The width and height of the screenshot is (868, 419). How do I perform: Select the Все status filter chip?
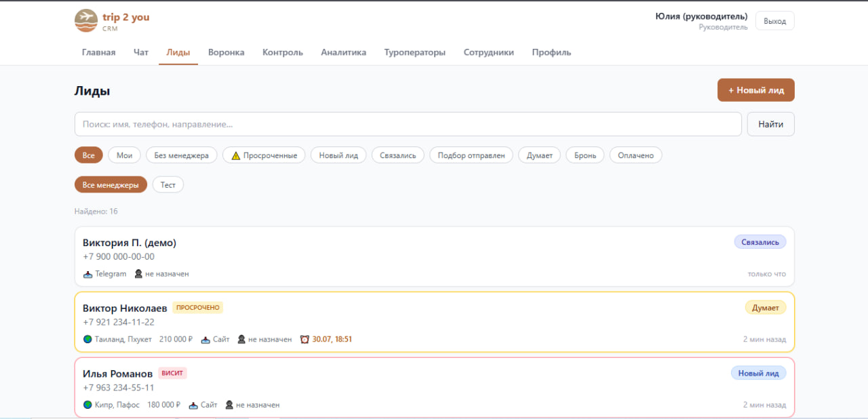(89, 155)
